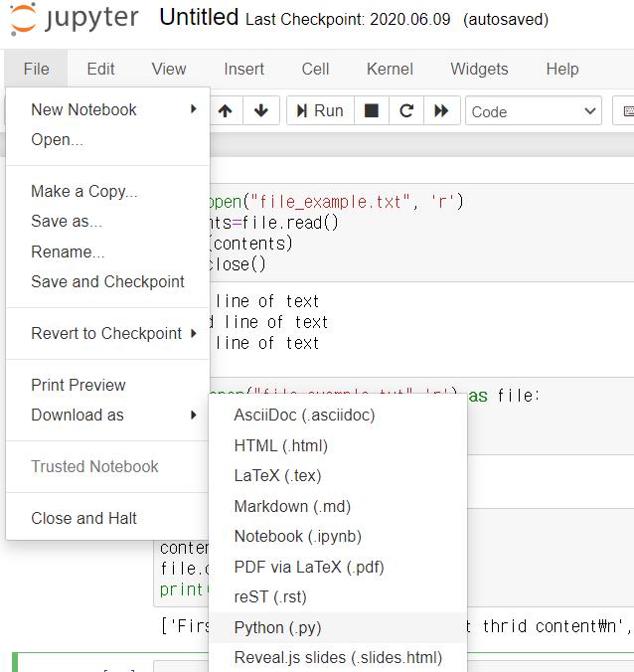Open the command palette keyboard icon

tap(626, 111)
